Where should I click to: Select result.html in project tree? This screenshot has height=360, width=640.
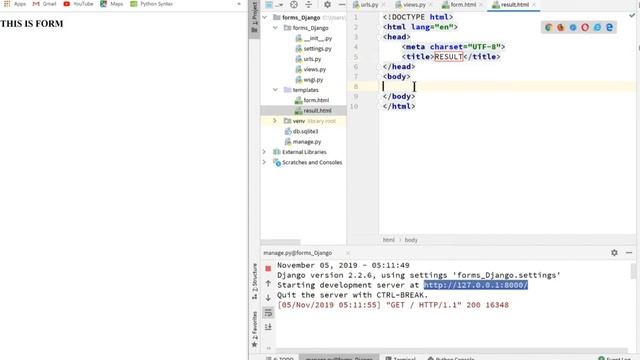(x=313, y=111)
